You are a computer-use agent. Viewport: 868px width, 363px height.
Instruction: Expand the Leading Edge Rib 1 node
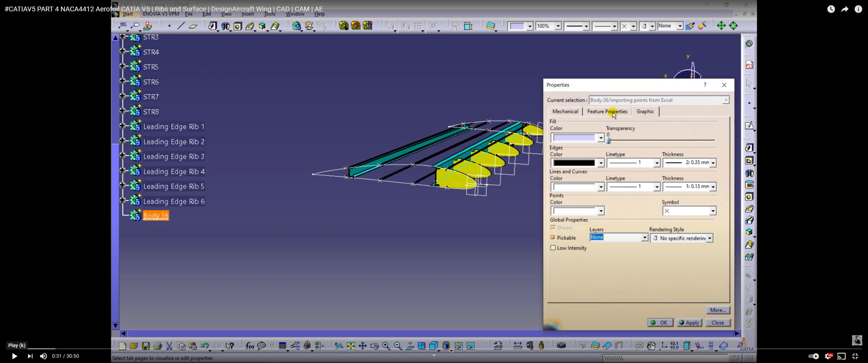point(123,126)
